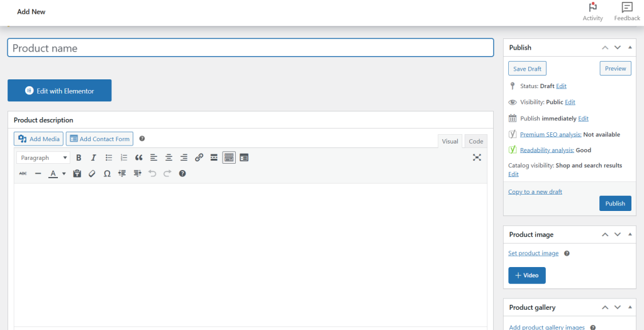Apply strikethrough formatting
This screenshot has width=644, height=330.
coord(23,174)
